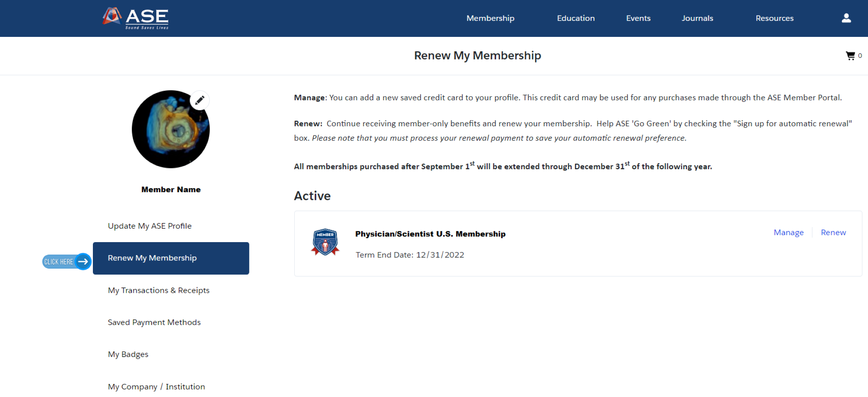Click the Manage link for the membership
The width and height of the screenshot is (868, 397).
[x=789, y=233]
